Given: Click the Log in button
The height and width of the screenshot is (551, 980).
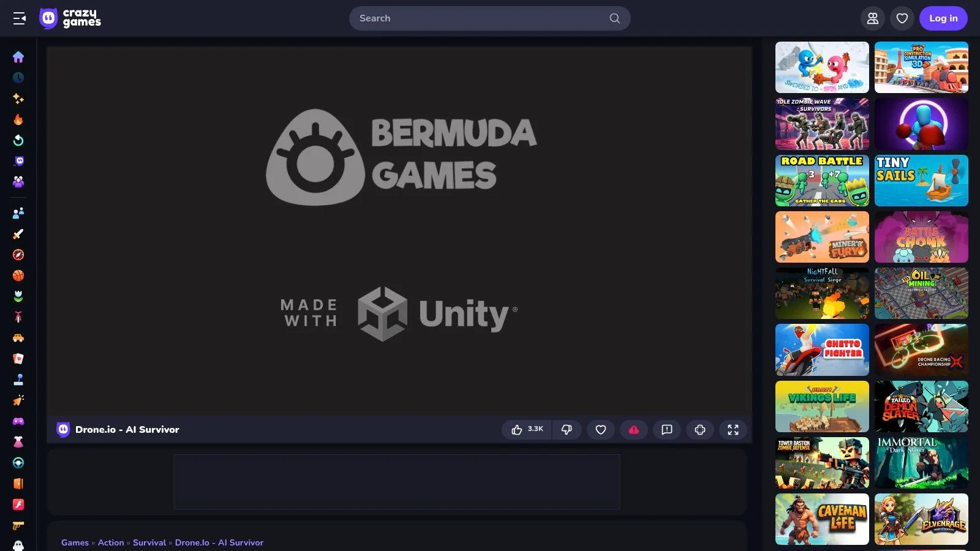Looking at the screenshot, I should (943, 18).
